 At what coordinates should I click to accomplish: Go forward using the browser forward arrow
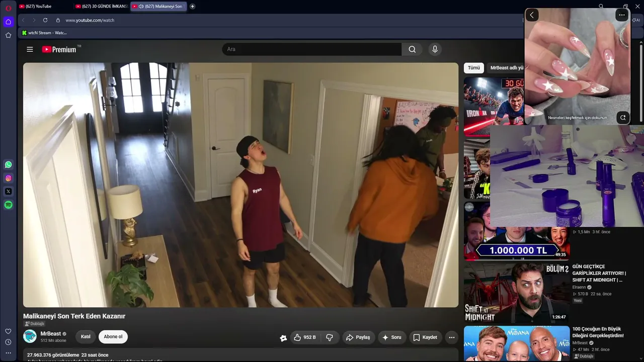[34, 20]
